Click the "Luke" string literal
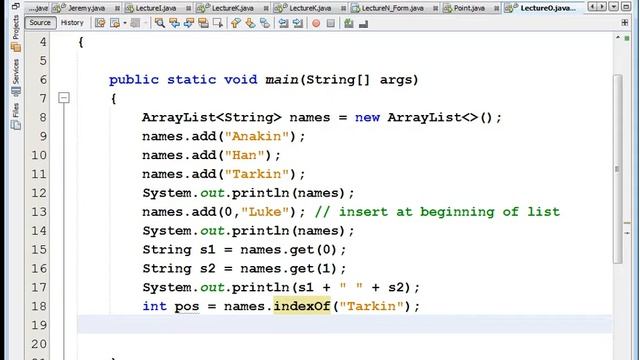The image size is (640, 360). (265, 212)
